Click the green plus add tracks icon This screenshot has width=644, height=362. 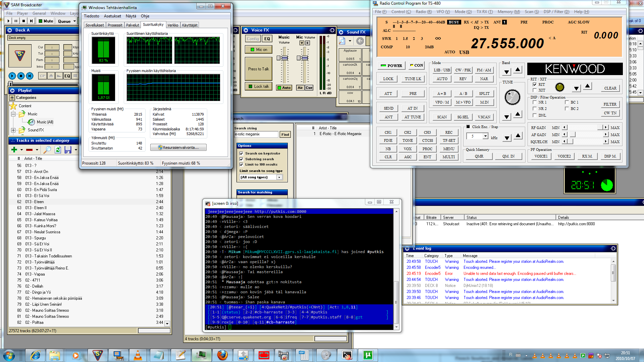[x=14, y=150]
